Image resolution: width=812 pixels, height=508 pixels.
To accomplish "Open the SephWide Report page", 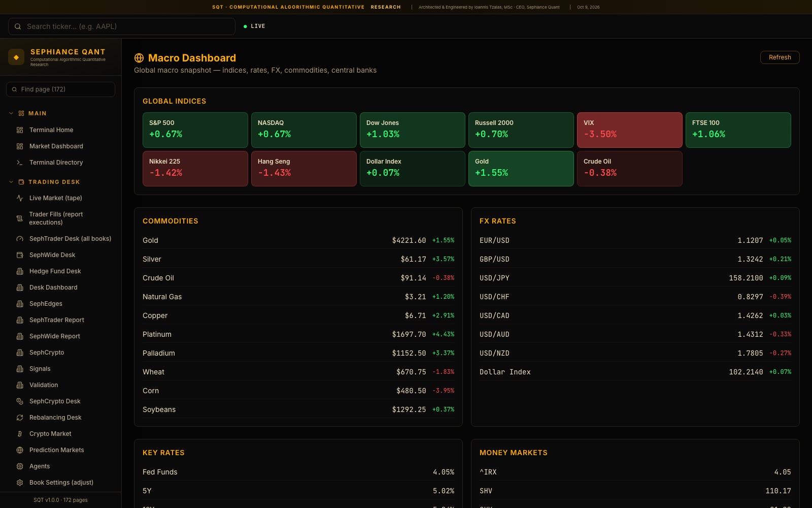I will (61, 336).
